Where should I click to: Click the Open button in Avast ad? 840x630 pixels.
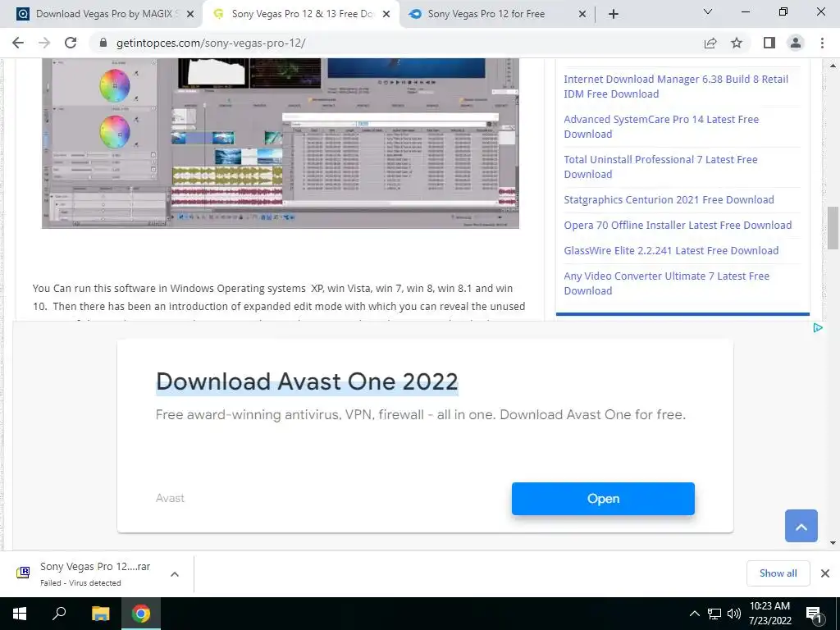603,499
